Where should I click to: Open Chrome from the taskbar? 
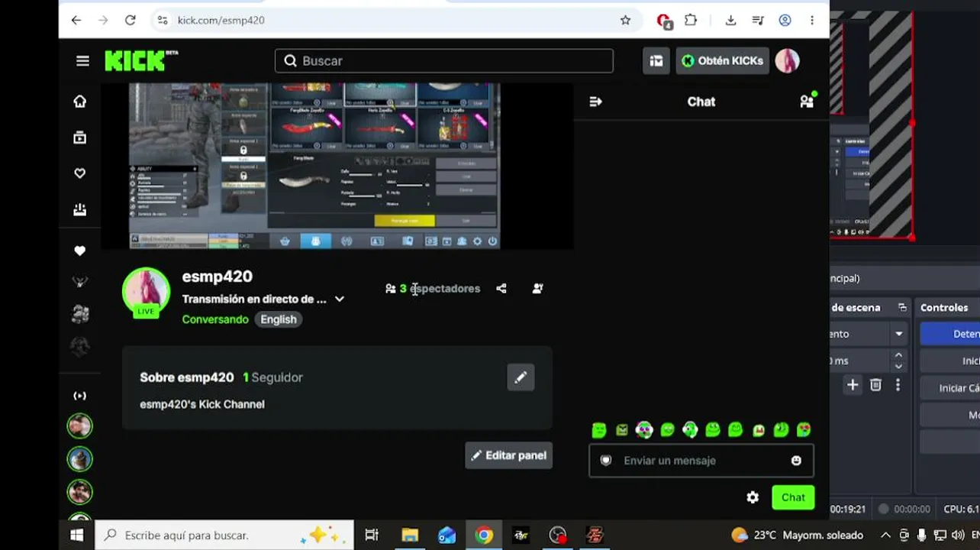point(484,535)
